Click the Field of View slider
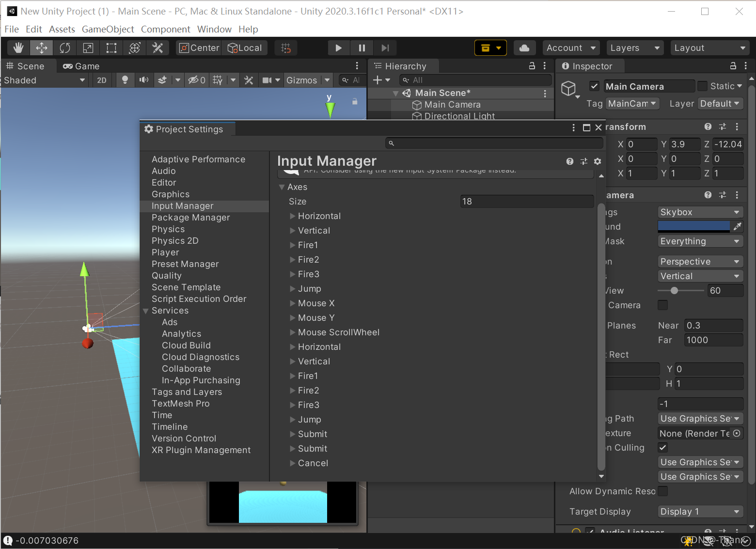This screenshot has width=756, height=549. [680, 291]
